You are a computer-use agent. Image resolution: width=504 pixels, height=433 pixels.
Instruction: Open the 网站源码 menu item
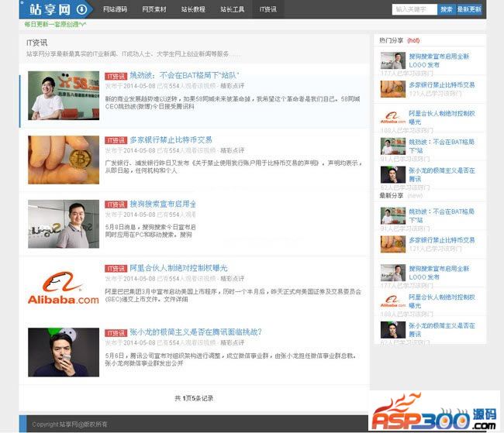[115, 9]
